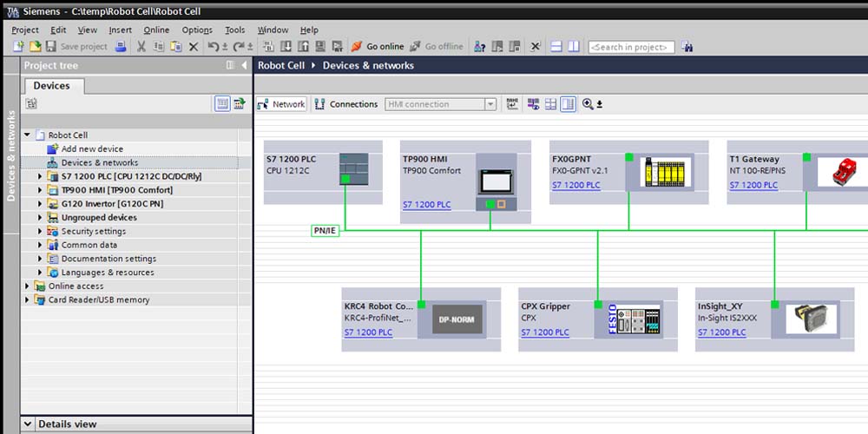Collapse the Robot Cell tree node
This screenshot has height=434, width=868.
(27, 135)
